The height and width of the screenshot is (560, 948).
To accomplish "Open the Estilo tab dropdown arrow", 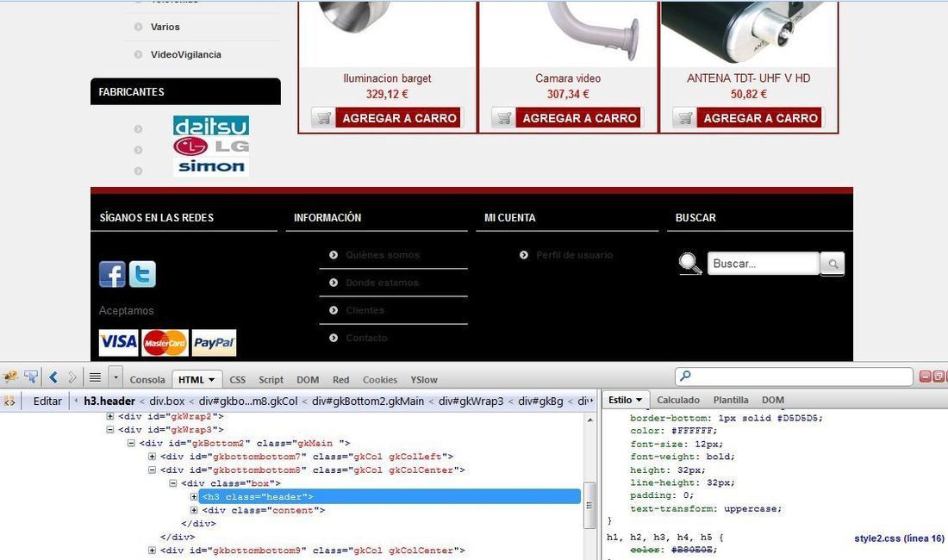I will (x=639, y=400).
